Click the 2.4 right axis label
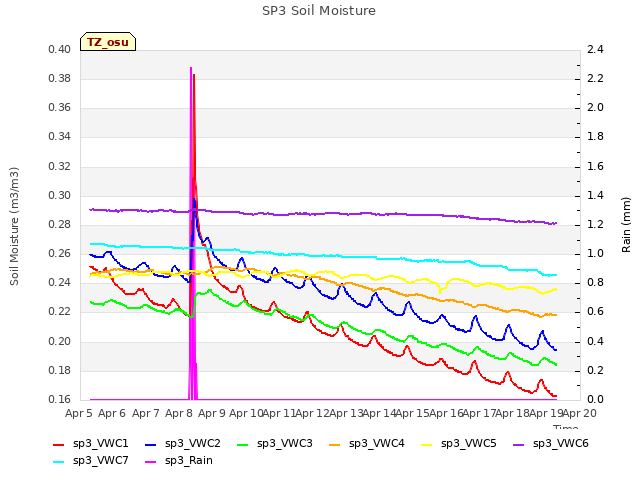Viewport: 640px width, 480px height. tap(595, 50)
